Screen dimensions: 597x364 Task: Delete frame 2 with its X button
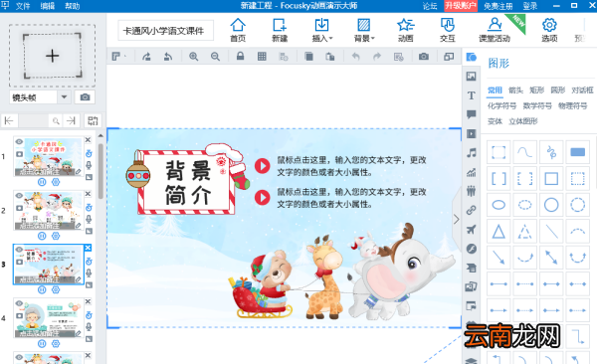click(88, 194)
